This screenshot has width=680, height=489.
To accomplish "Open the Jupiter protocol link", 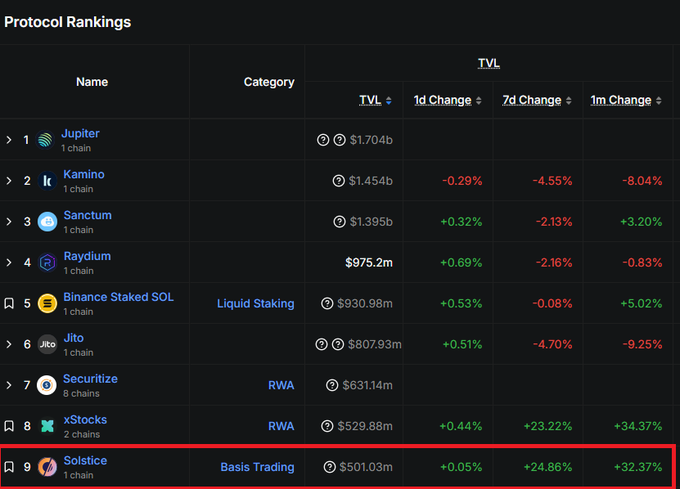I will tap(80, 134).
